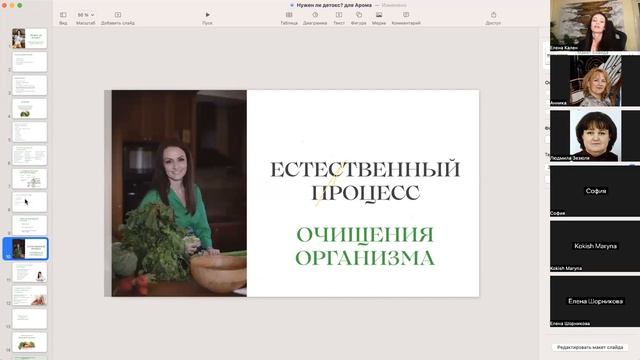The width and height of the screenshot is (640, 360).
Task: Open the Shape (Фигура) picker icon
Action: coord(359,15)
